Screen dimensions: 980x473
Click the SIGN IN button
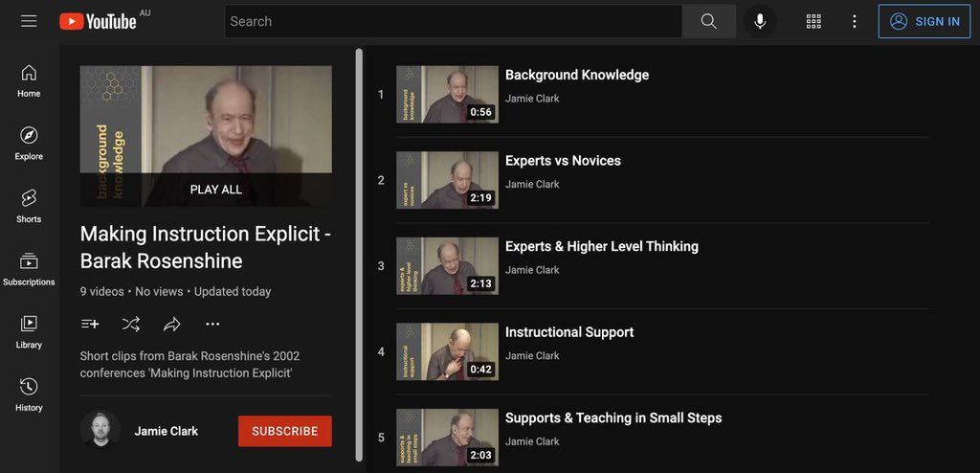pyautogui.click(x=924, y=21)
